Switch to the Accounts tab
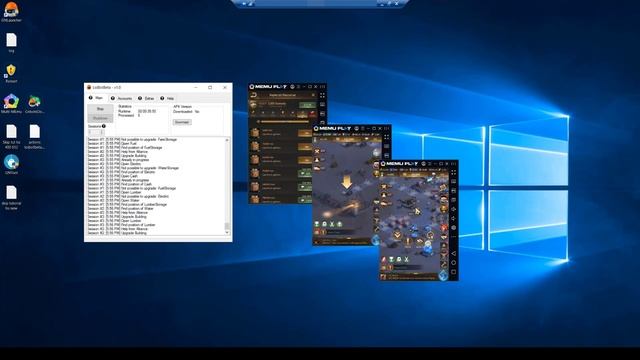 point(122,98)
